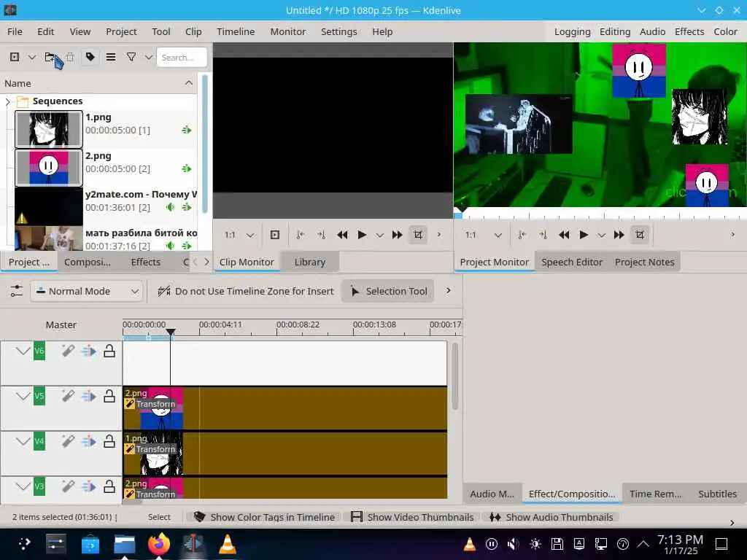The height and width of the screenshot is (560, 747).
Task: Switch to the Speech Editor tab
Action: (x=572, y=262)
